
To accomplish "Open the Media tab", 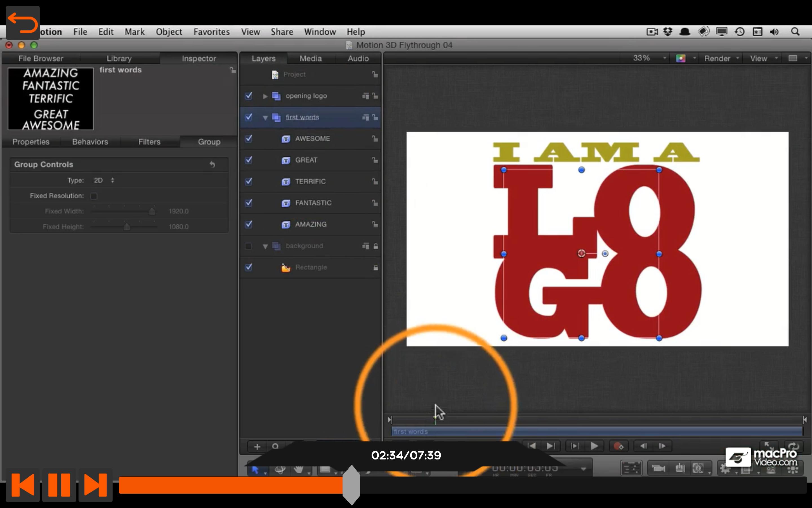I will [x=310, y=58].
